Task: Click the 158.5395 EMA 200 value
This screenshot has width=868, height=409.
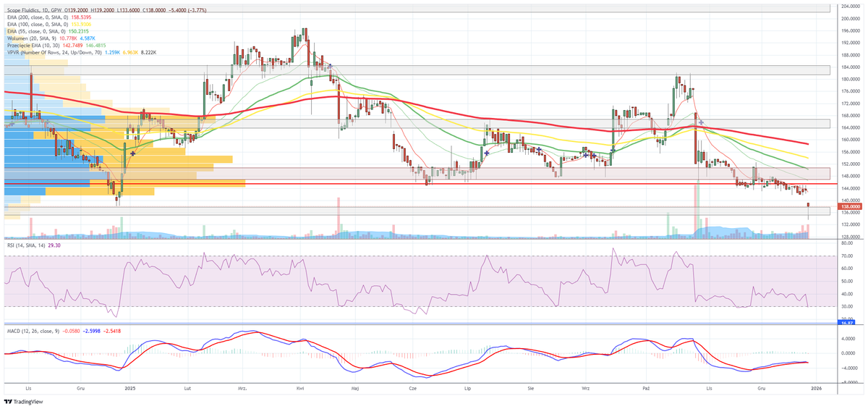Action: coord(82,17)
